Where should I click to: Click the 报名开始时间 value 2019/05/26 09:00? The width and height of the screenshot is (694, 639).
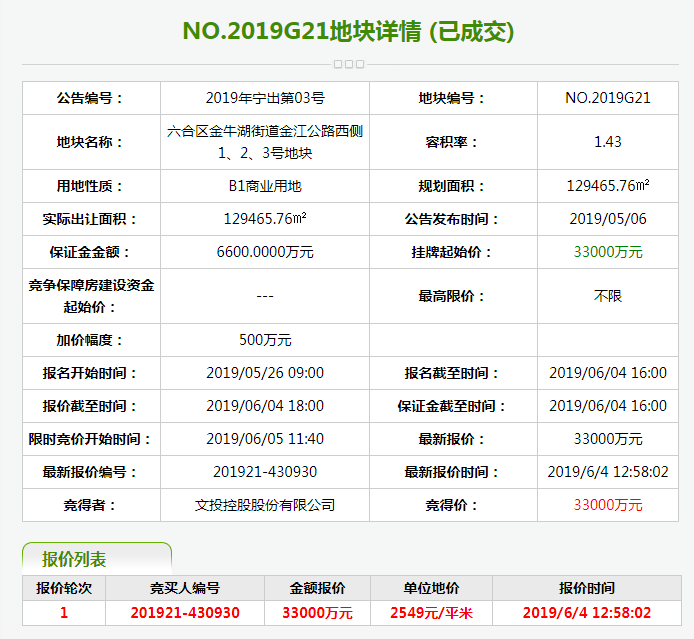click(265, 373)
